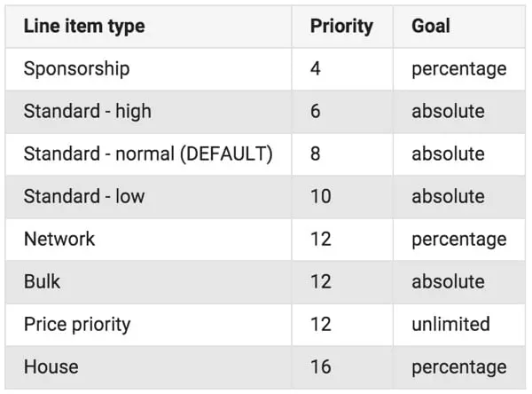The image size is (532, 394).
Task: Select House row's 'percentage' goal
Action: tap(458, 366)
